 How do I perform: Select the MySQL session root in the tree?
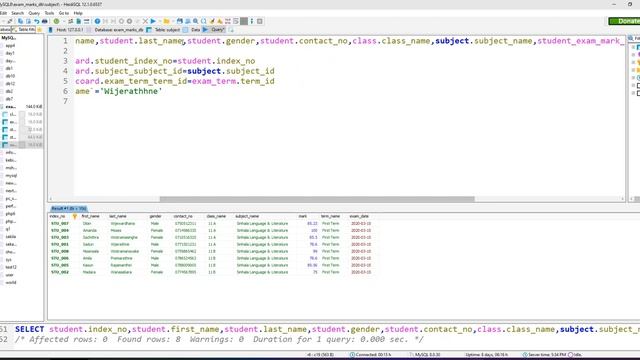[x=9, y=38]
